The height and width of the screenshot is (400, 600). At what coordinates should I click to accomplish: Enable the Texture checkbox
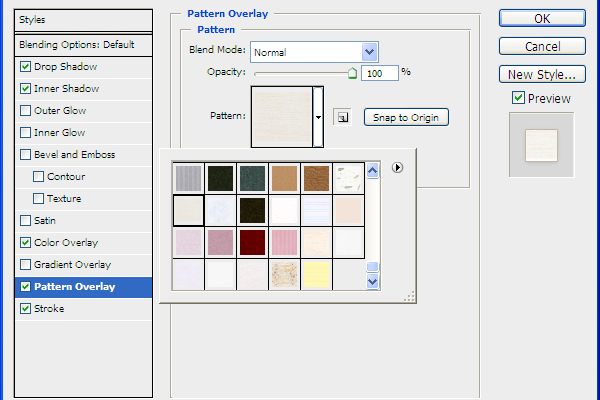(38, 199)
